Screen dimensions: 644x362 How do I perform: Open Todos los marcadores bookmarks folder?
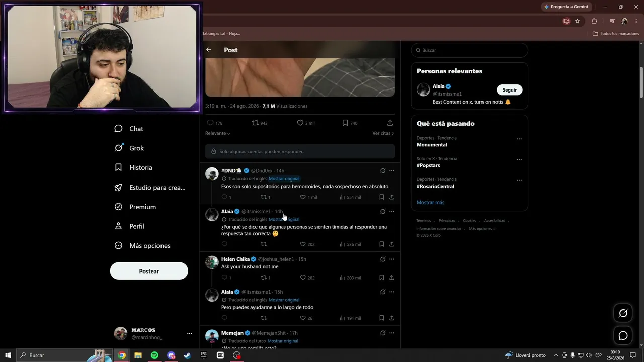click(616, 34)
